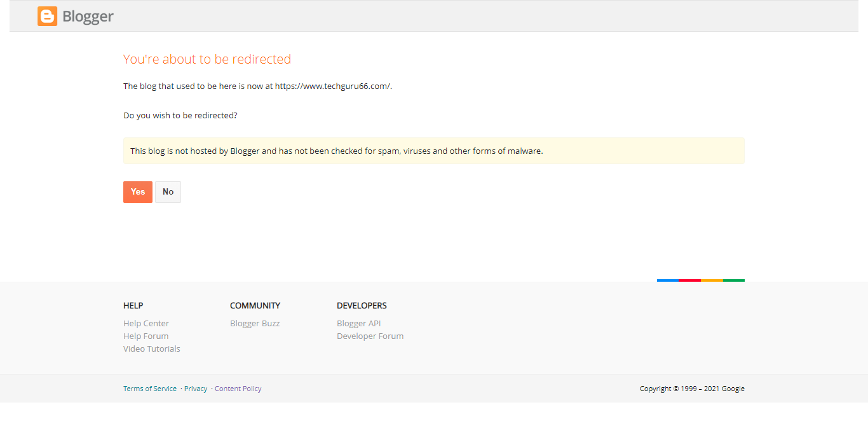Click the HELP footer heading
Screen dimensions: 868x442
pos(133,305)
